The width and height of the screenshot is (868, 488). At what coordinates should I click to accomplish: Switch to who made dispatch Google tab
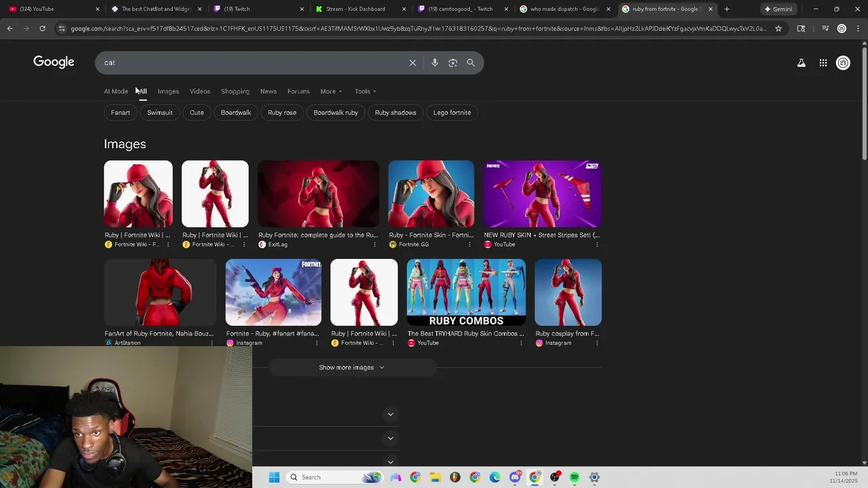coord(564,9)
